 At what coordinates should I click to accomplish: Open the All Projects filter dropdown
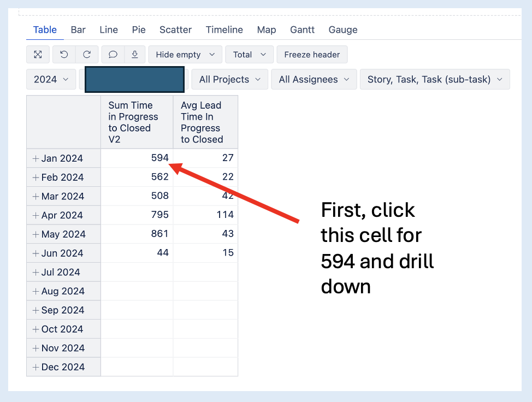230,79
